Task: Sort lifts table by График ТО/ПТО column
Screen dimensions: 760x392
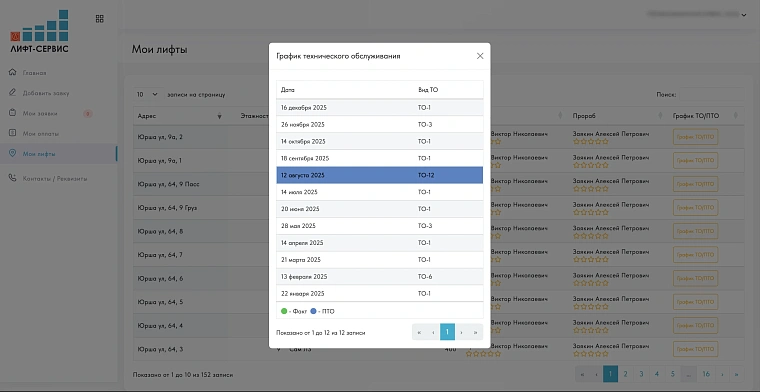Action: tap(705, 116)
